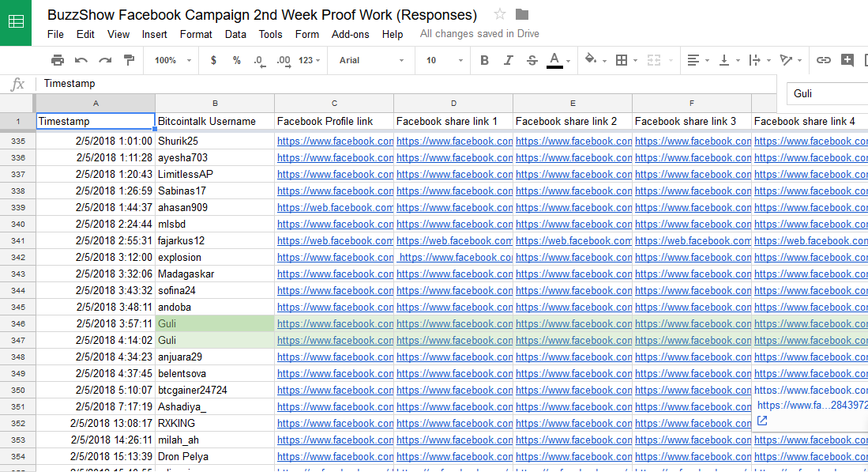Screen dimensions: 868x472
Task: Expand the fill color dropdown arrow
Action: (604, 61)
